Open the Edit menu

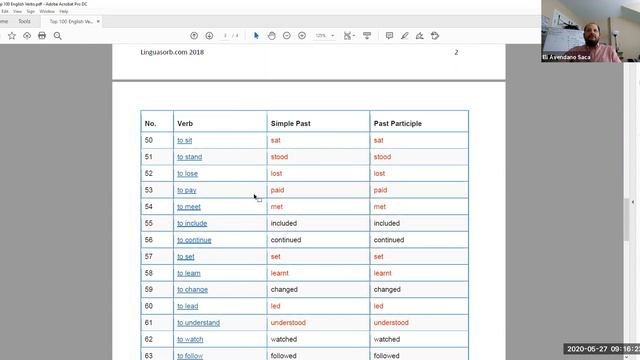[x=4, y=11]
